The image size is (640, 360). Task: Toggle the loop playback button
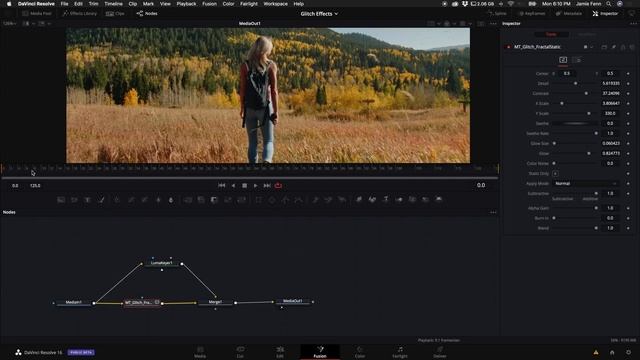coord(278,186)
